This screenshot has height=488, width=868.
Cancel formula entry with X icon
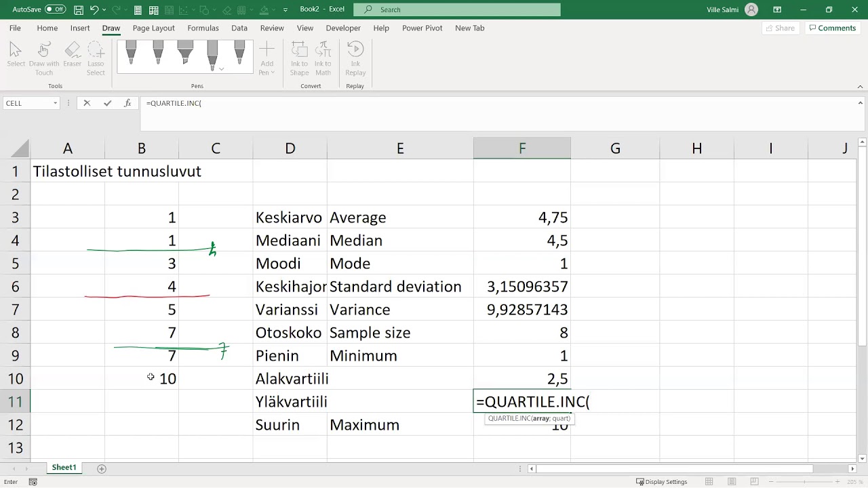[87, 103]
